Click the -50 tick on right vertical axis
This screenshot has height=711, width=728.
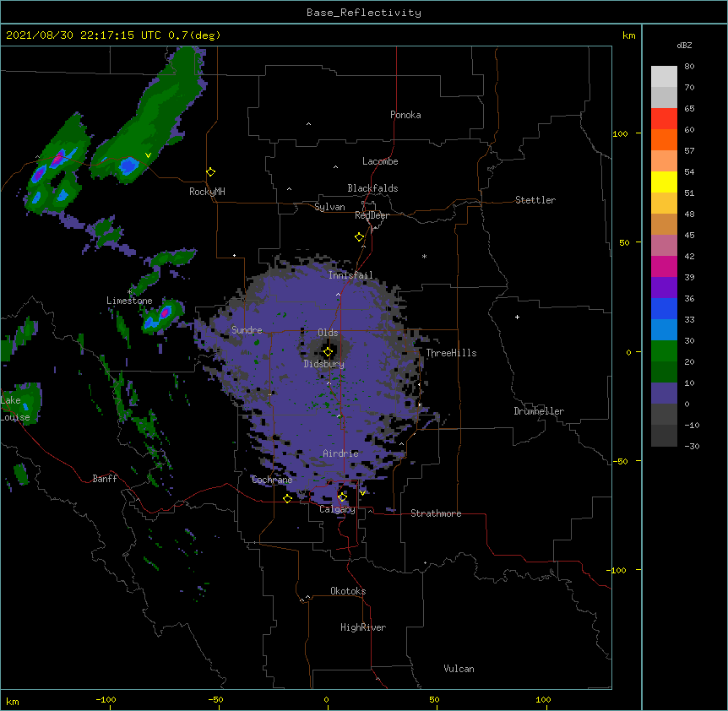tap(620, 461)
